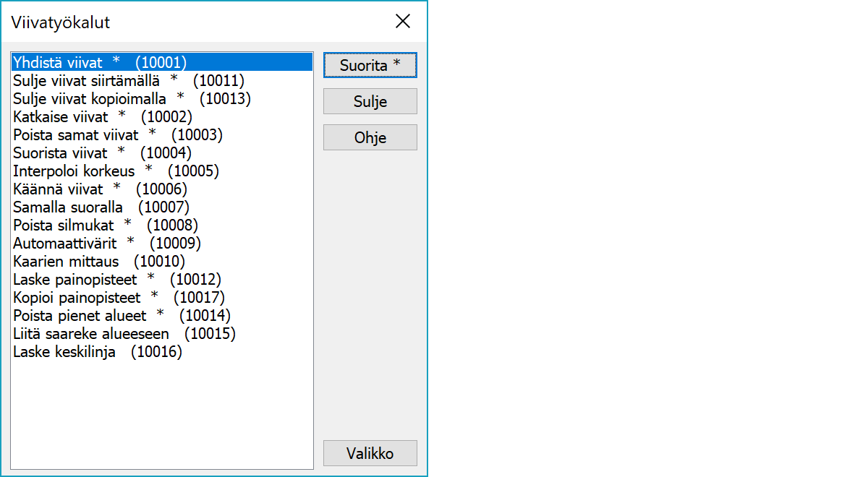
Task: Select Poista samat viivat entry
Action: [117, 134]
